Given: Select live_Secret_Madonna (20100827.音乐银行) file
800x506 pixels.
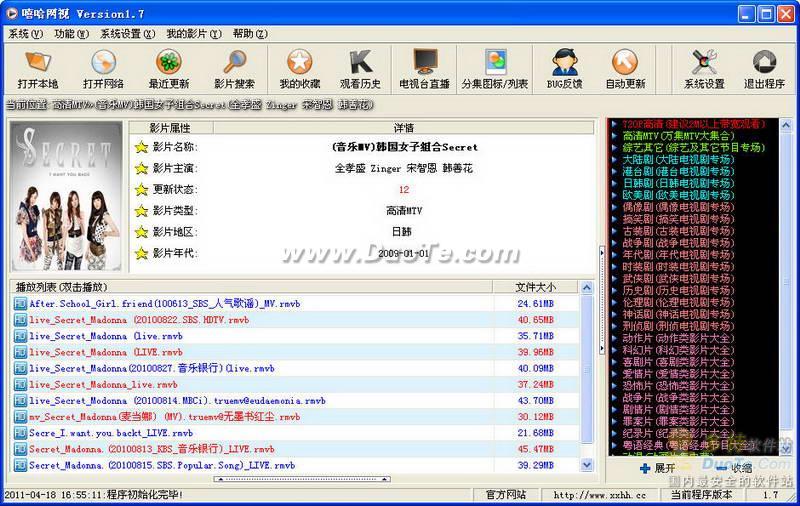Looking at the screenshot, I should point(152,368).
